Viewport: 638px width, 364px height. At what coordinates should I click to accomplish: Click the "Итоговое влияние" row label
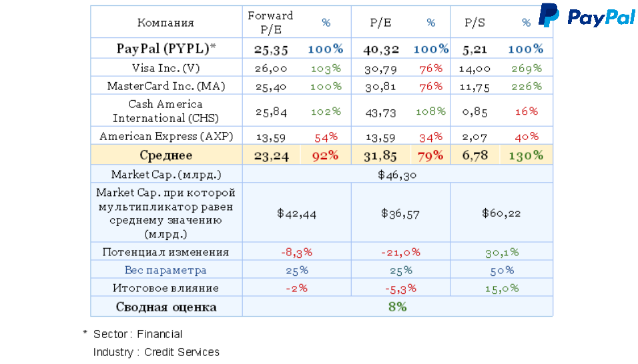tap(166, 289)
